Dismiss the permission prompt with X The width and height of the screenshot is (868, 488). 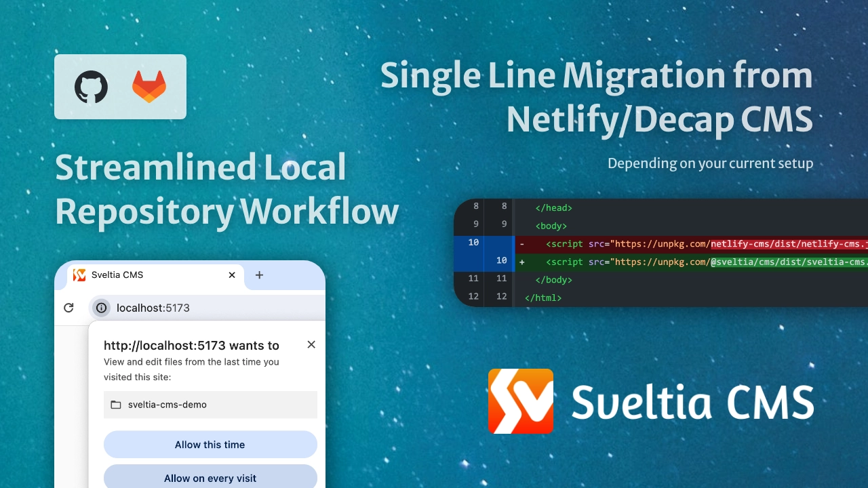point(311,344)
